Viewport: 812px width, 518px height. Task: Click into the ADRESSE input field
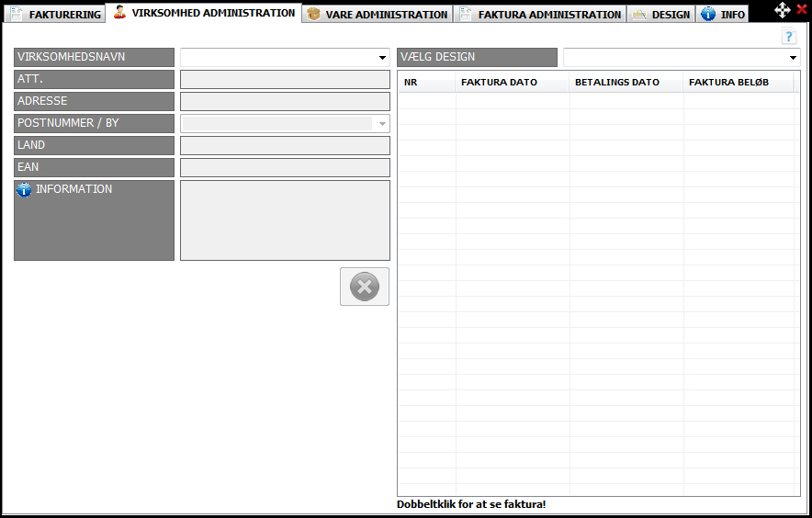pyautogui.click(x=285, y=102)
